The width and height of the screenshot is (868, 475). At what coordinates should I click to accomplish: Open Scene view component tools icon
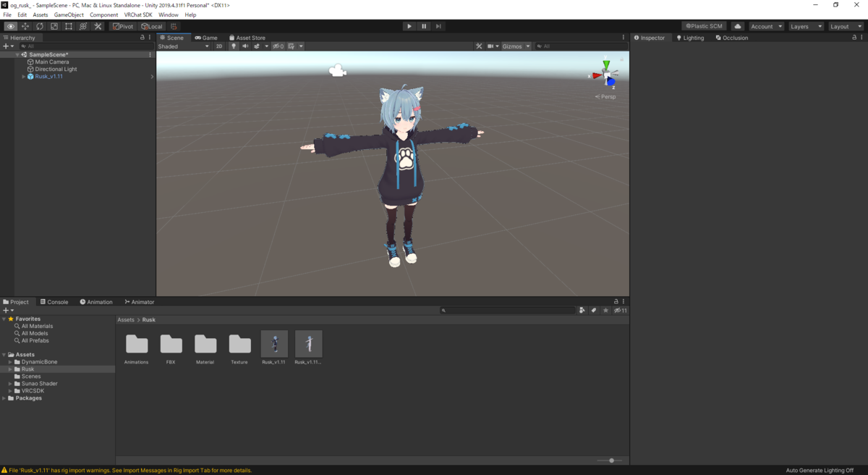tap(479, 46)
